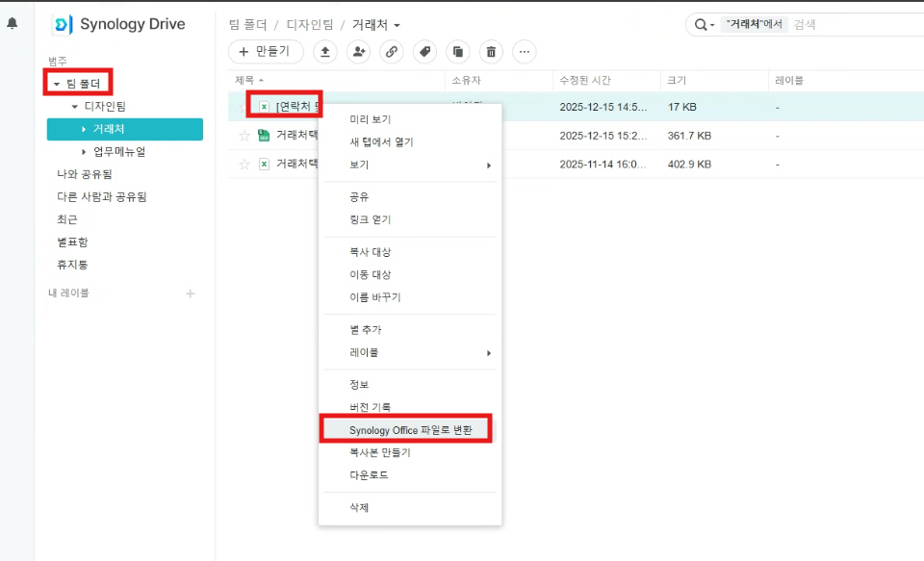
Task: Select the 402.9 KB size cell
Action: 689,165
